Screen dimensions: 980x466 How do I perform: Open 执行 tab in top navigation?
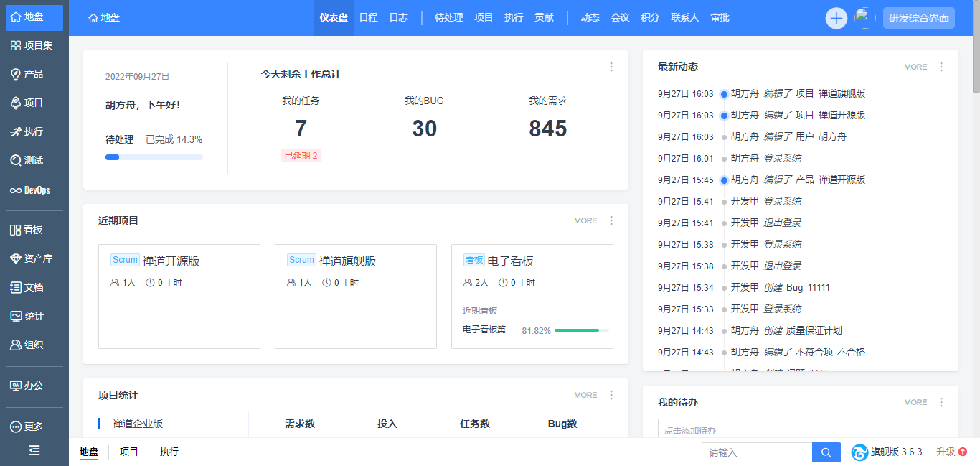[x=514, y=18]
